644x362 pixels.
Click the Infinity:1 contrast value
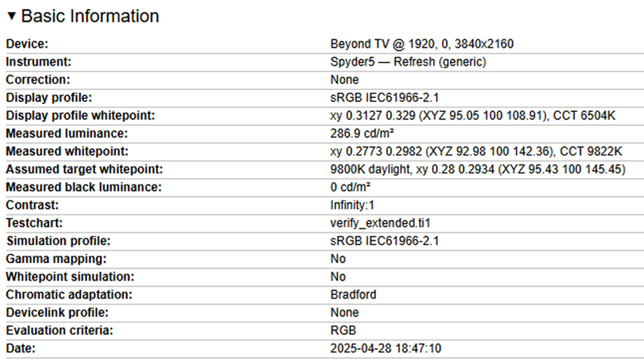coord(352,205)
